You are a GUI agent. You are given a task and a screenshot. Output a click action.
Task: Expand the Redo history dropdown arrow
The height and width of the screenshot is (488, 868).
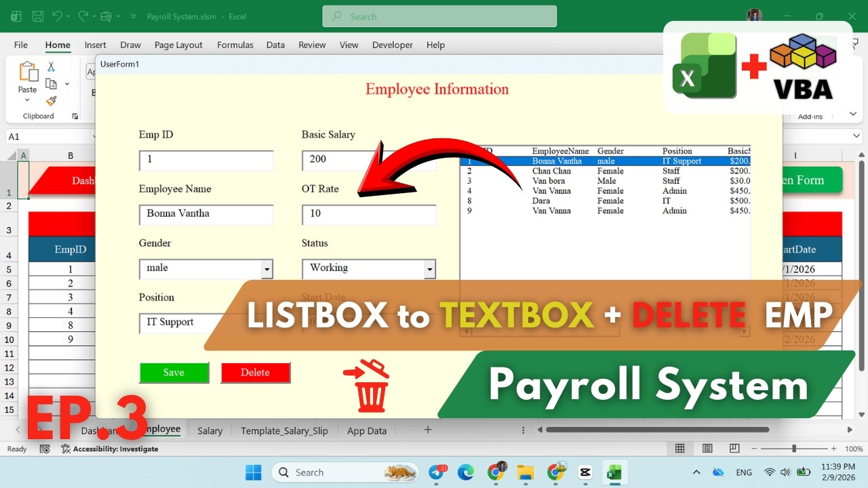pyautogui.click(x=94, y=16)
